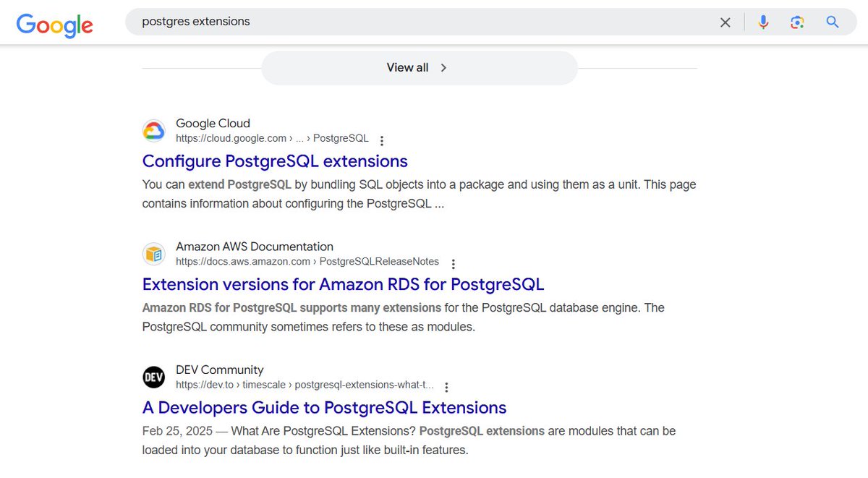Open "Extension versions for Amazon RDS" link

click(x=343, y=284)
